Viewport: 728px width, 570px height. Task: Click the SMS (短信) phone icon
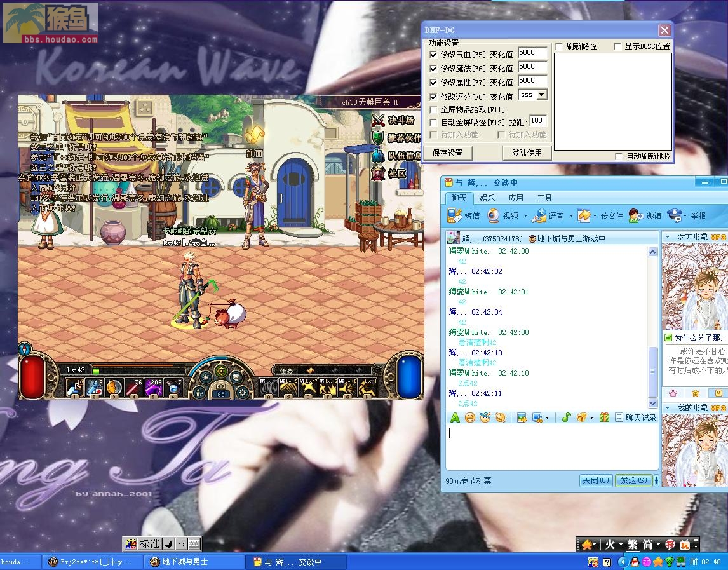coord(455,215)
